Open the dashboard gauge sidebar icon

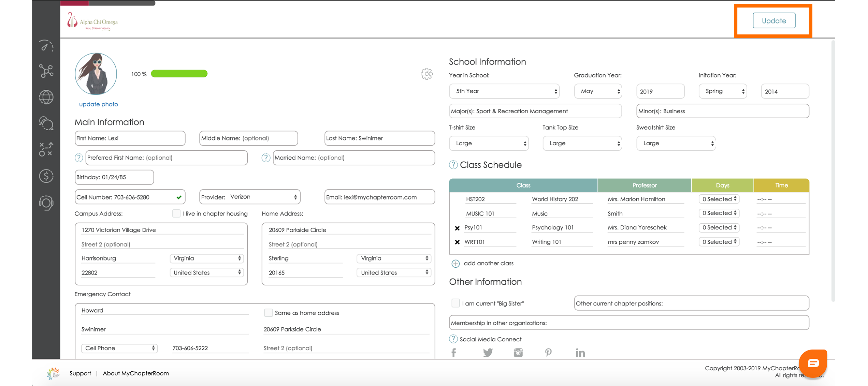[46, 46]
